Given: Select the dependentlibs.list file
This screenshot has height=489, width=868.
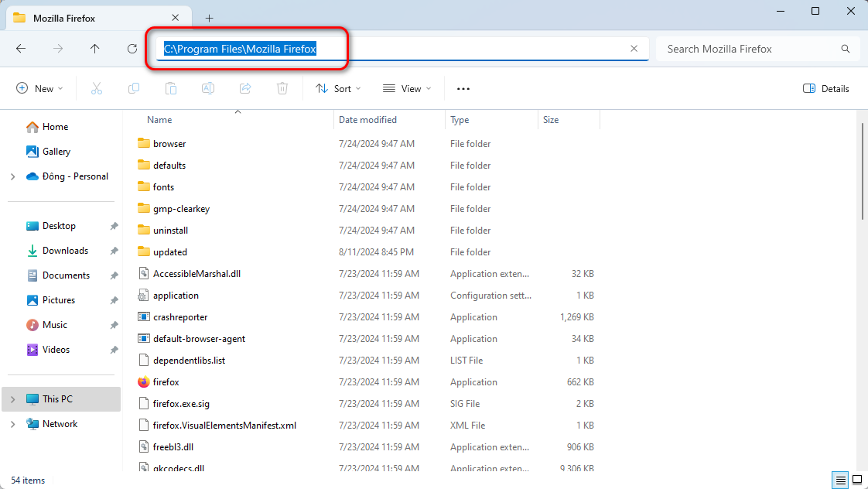Looking at the screenshot, I should tap(182, 361).
